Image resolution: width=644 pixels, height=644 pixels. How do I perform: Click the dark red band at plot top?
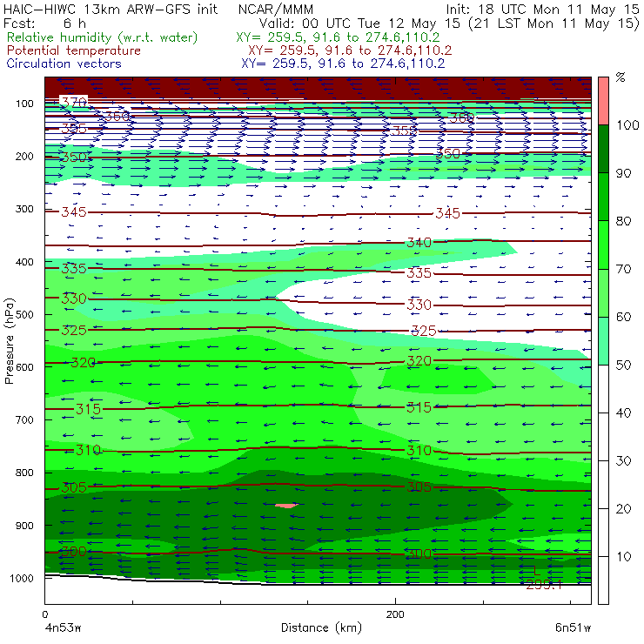[318, 88]
